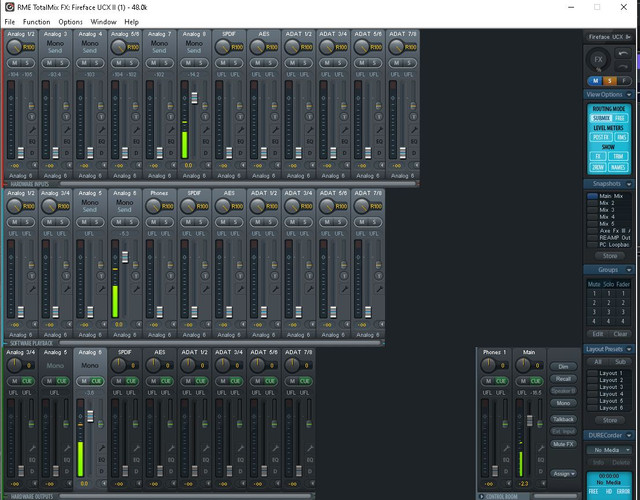The image size is (640, 500).
Task: Toggle global Solo master S button
Action: pyautogui.click(x=609, y=81)
